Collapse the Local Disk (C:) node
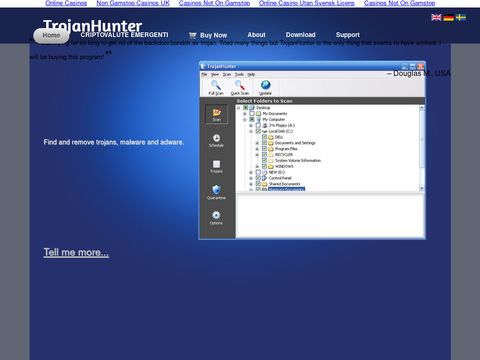 tap(251, 131)
